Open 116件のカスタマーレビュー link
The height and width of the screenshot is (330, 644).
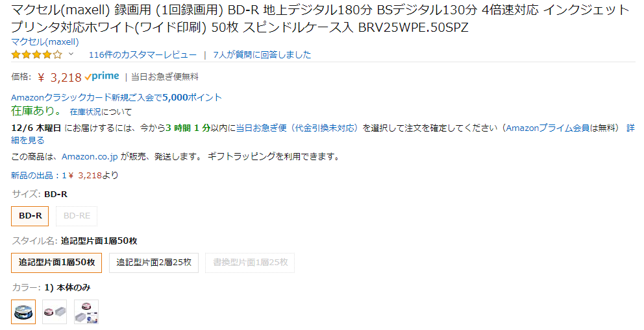[x=143, y=55]
